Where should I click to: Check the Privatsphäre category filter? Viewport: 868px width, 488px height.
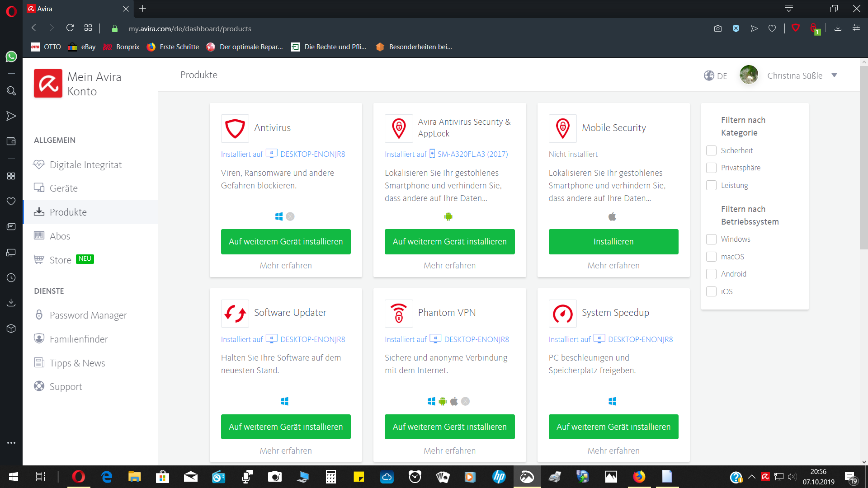(711, 168)
